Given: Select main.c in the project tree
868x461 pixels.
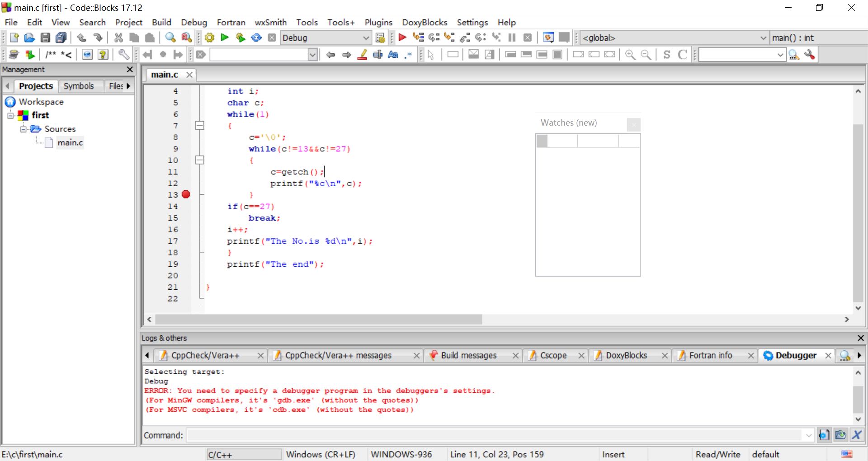Looking at the screenshot, I should pyautogui.click(x=70, y=143).
